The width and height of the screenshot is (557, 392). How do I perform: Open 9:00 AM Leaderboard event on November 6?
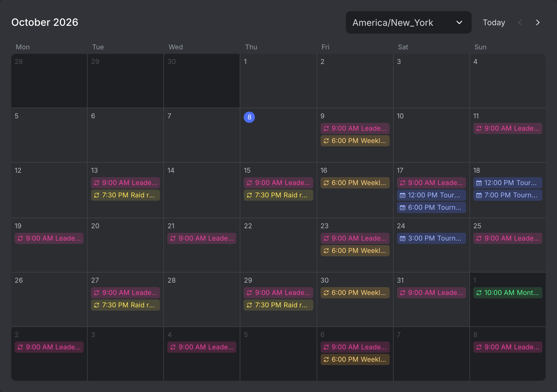[355, 347]
